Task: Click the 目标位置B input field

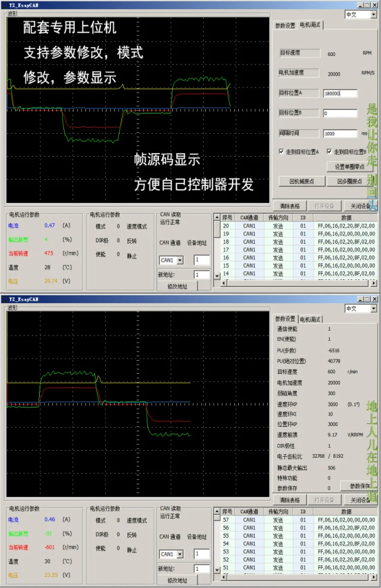Action: tap(340, 113)
